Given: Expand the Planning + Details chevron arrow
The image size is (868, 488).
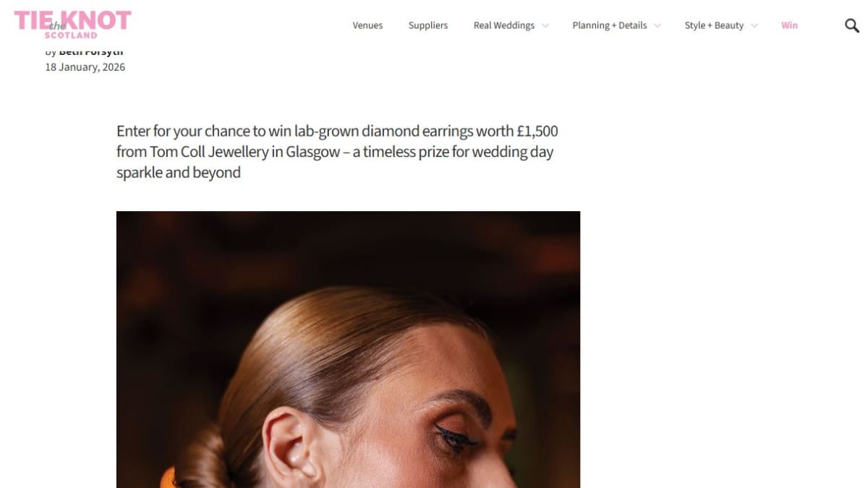Looking at the screenshot, I should click(658, 25).
